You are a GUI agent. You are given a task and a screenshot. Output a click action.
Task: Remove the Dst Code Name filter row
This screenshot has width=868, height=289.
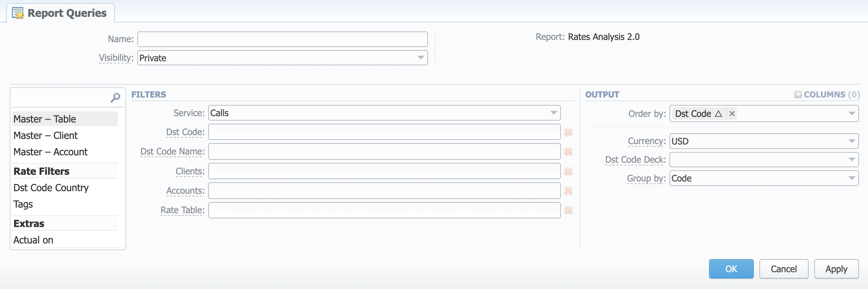coord(568,152)
